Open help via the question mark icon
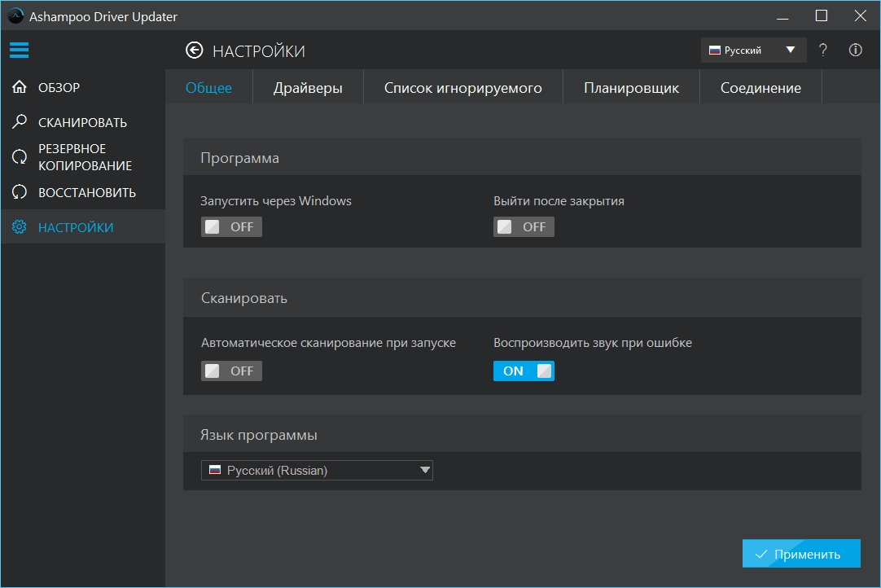 822,50
